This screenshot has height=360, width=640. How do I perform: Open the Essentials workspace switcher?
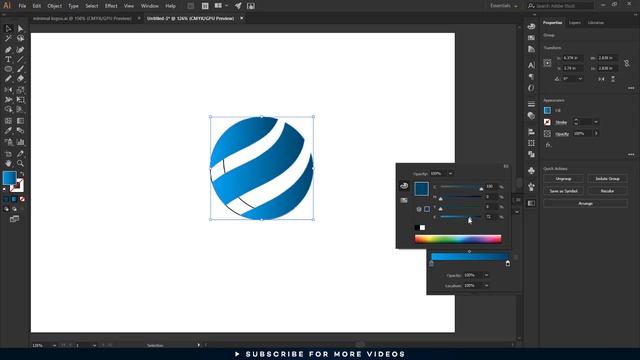(x=504, y=6)
